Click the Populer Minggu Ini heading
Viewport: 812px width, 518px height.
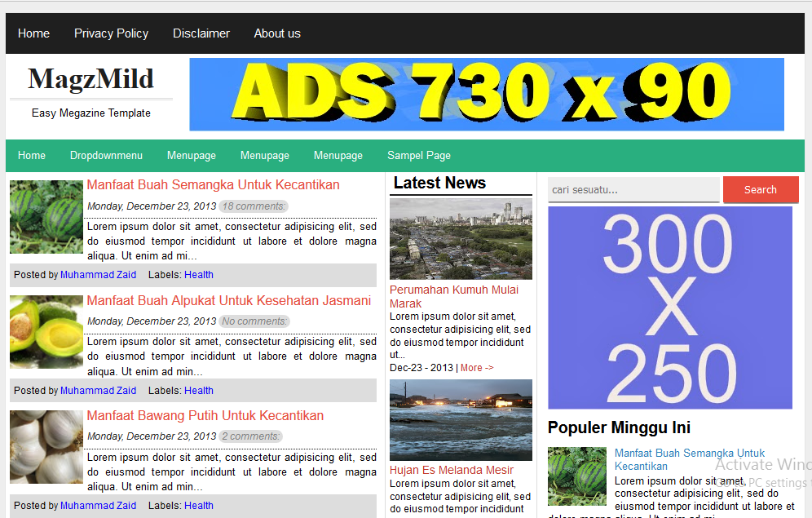click(619, 427)
